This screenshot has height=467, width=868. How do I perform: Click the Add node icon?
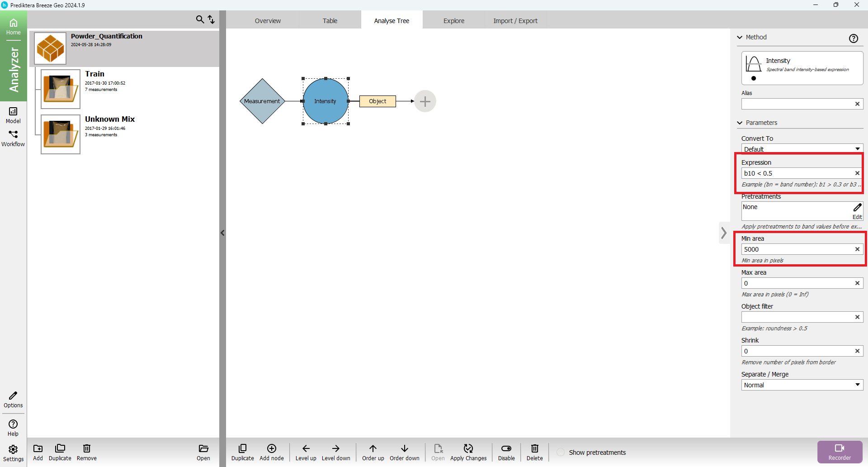(271, 452)
